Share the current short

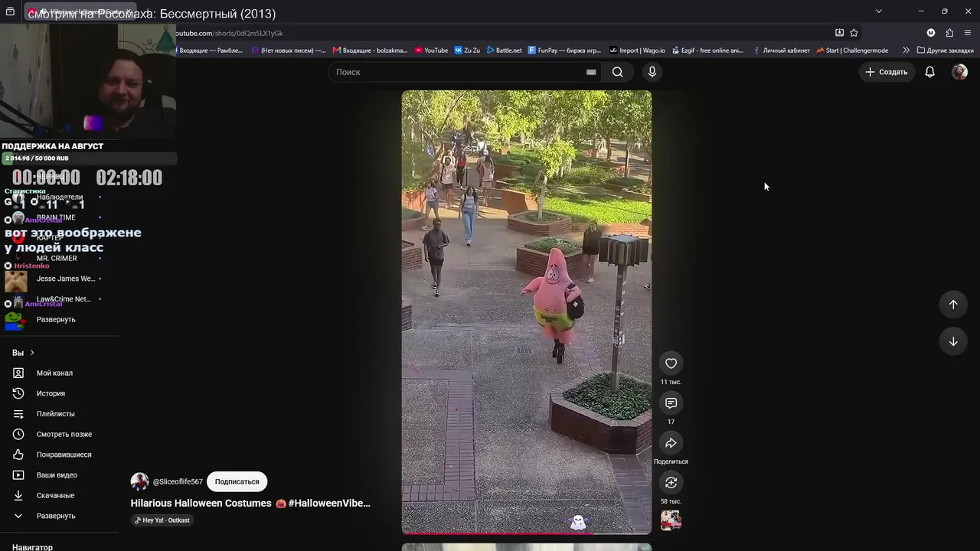click(x=671, y=443)
